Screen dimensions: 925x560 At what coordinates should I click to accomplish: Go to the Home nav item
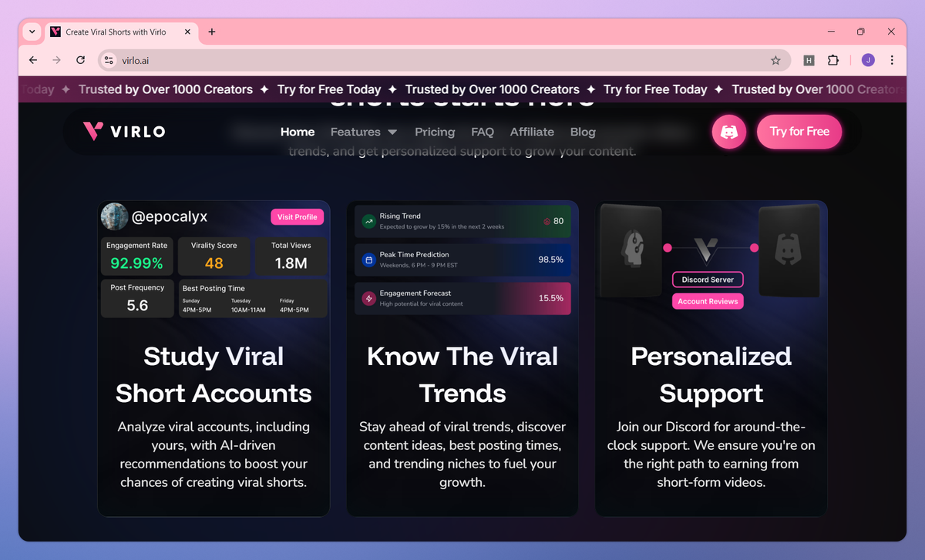point(298,132)
